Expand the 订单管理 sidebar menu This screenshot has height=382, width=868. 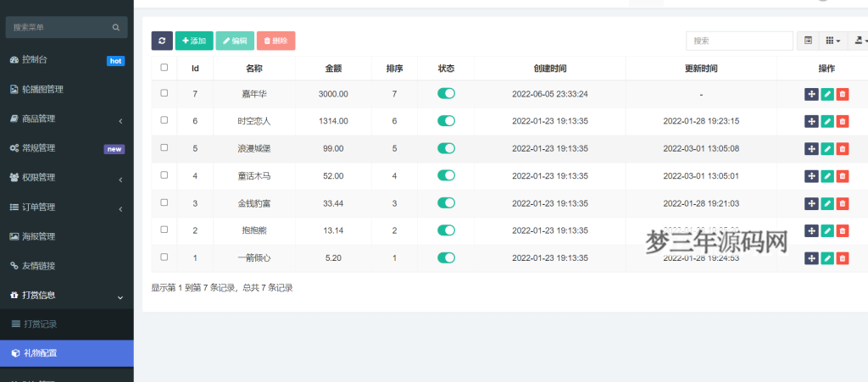point(66,208)
